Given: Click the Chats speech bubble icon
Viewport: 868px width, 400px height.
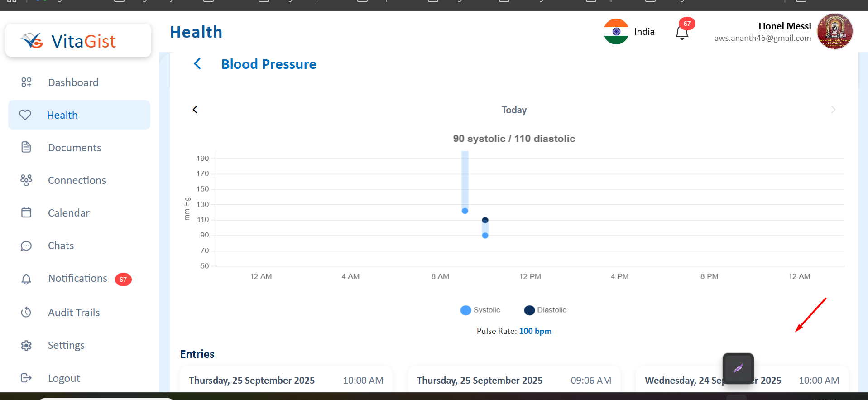Looking at the screenshot, I should pyautogui.click(x=26, y=246).
